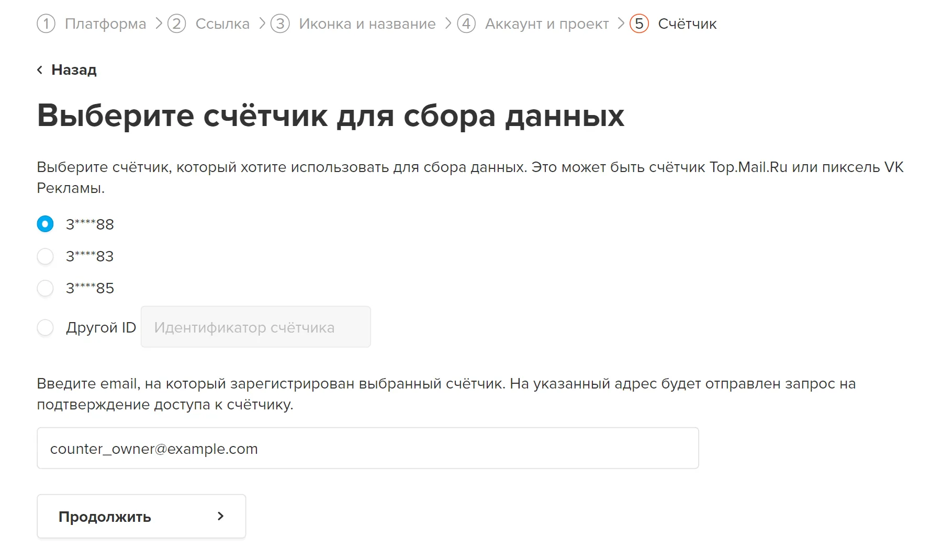Screen dimensions: 942x560
Task: Choose counter 3****85 radio option
Action: [x=45, y=288]
